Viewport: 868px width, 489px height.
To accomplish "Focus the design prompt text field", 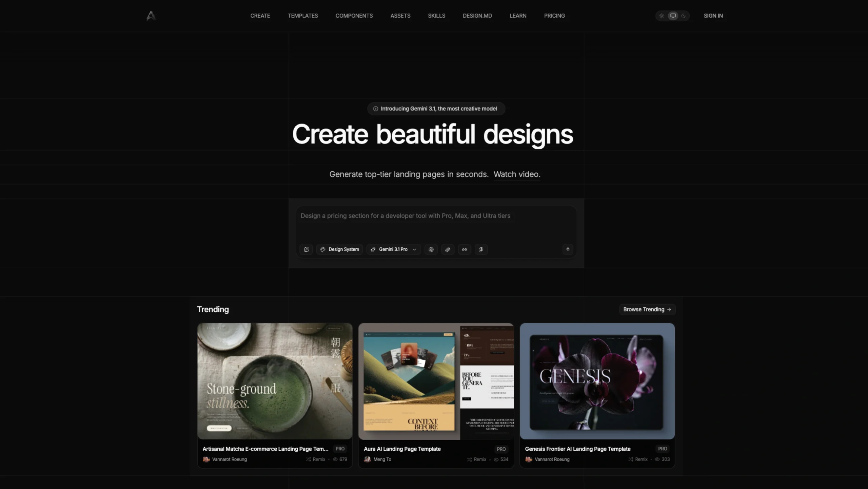I will pyautogui.click(x=436, y=224).
